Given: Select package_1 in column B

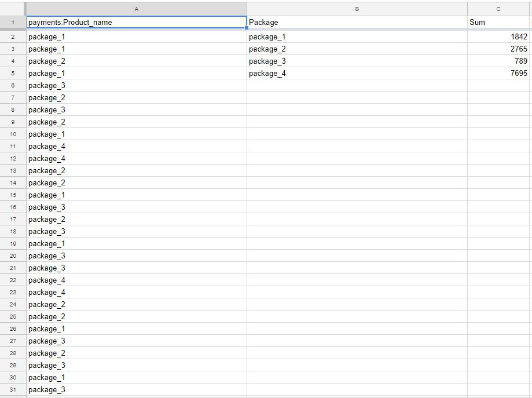Looking at the screenshot, I should pyautogui.click(x=357, y=36).
